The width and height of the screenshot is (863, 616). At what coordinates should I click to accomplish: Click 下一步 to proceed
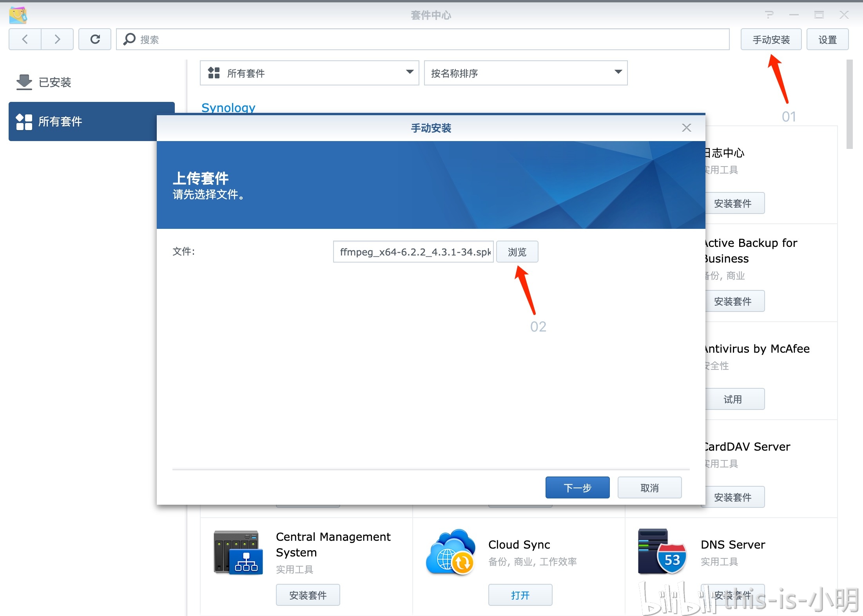pos(577,487)
